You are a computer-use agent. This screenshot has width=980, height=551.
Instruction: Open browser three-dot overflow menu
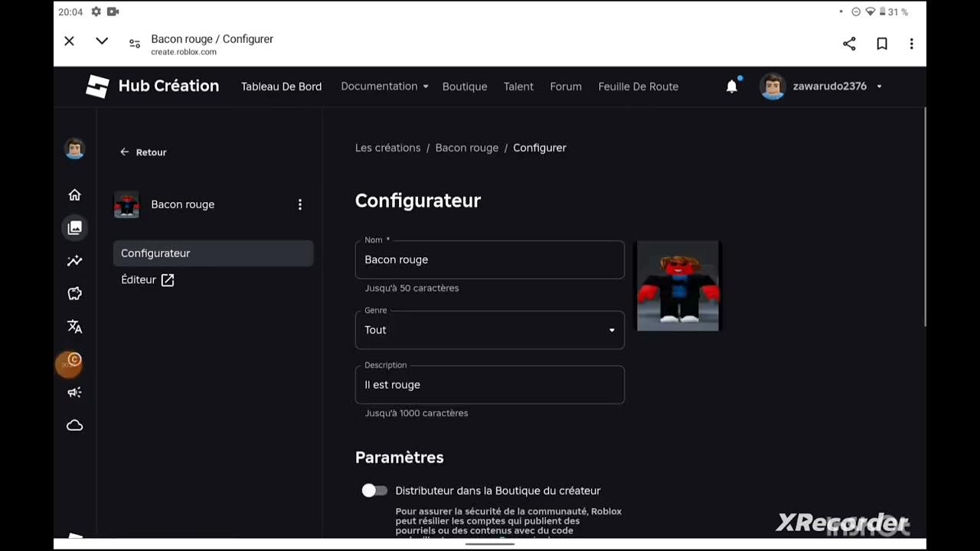(911, 44)
